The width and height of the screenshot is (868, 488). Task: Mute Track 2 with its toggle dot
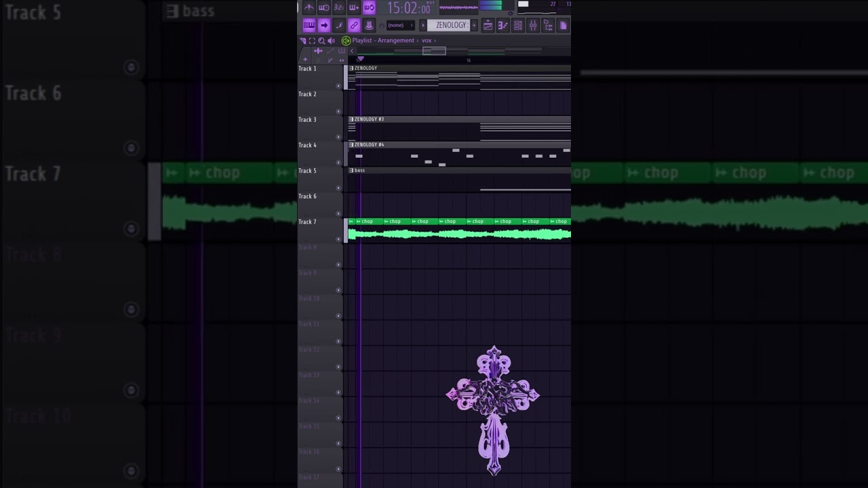(x=338, y=112)
